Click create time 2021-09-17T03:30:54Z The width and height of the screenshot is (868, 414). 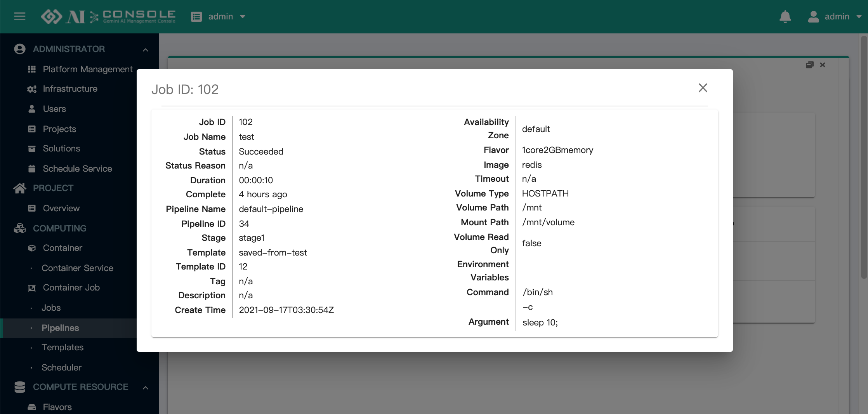286,310
